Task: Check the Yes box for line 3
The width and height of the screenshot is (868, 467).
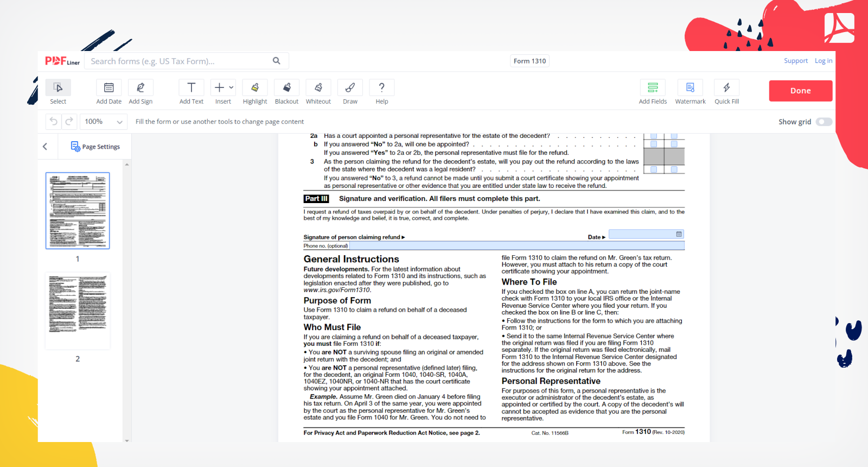Action: tap(654, 169)
